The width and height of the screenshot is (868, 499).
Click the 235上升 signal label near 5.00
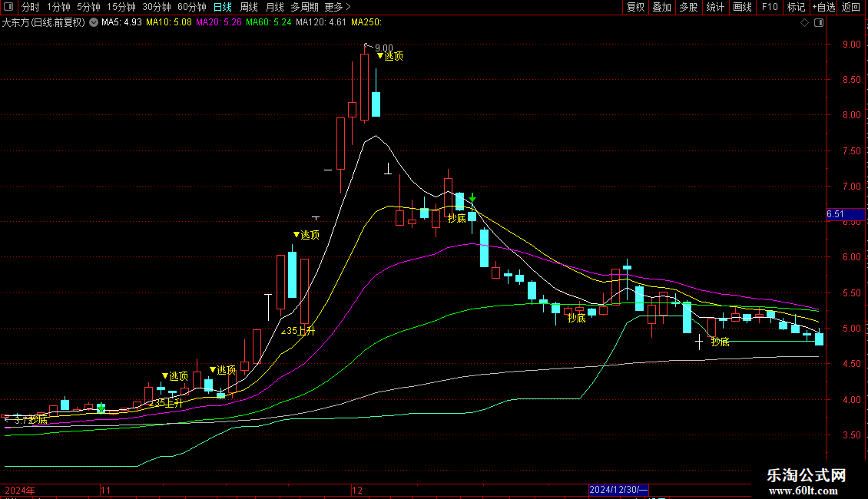click(298, 332)
